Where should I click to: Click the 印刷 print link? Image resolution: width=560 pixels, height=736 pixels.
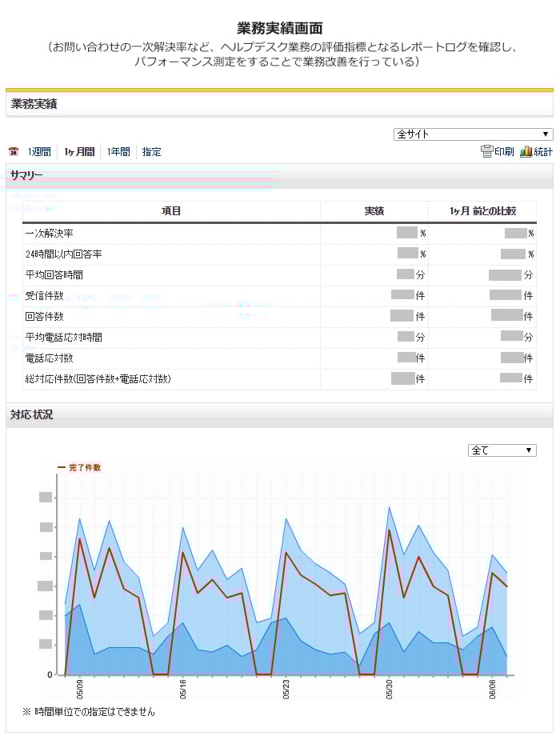pos(504,152)
